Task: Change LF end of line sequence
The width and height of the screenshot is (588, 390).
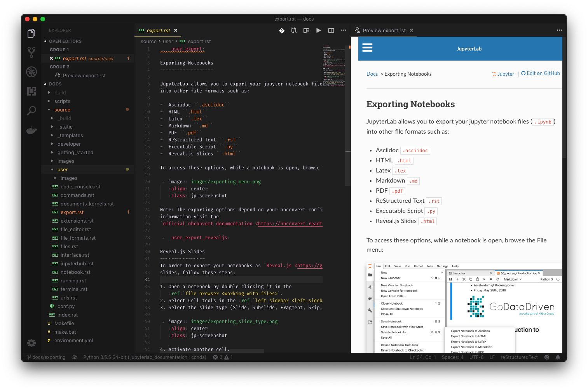Action: (x=492, y=357)
